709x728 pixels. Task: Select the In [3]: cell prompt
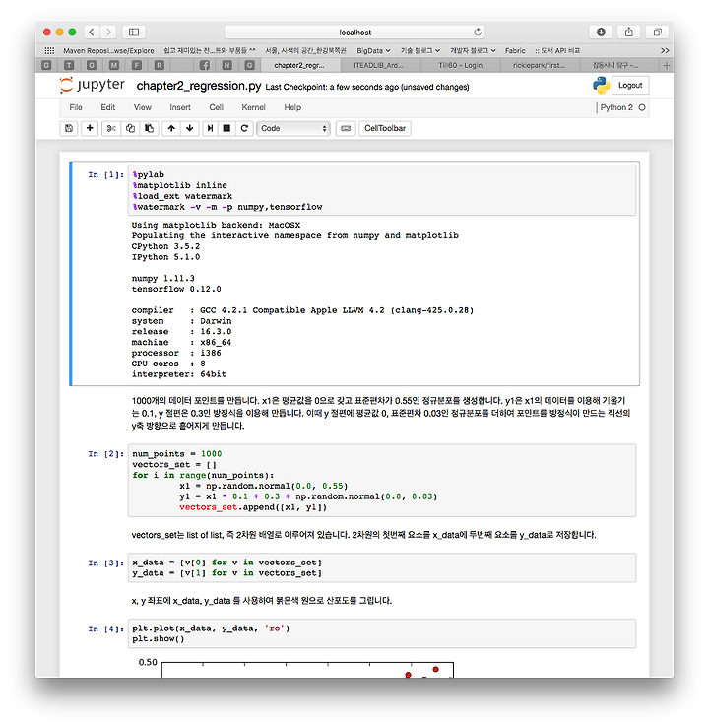105,563
